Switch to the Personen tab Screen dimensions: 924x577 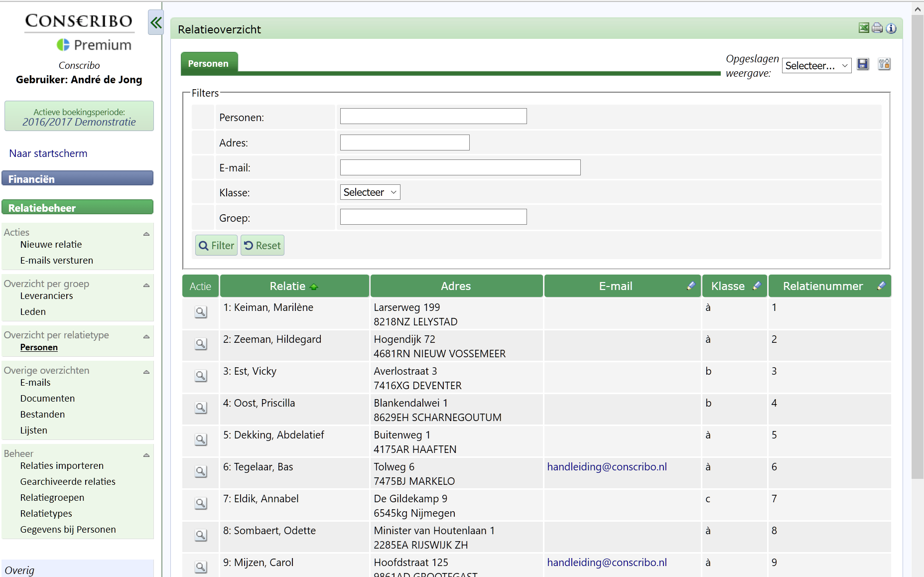coord(208,64)
